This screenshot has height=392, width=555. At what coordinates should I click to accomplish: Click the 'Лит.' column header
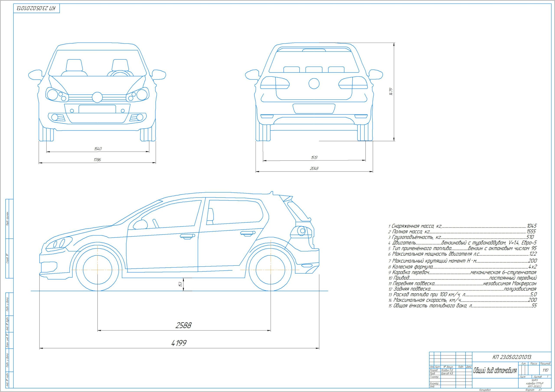tap(524, 363)
